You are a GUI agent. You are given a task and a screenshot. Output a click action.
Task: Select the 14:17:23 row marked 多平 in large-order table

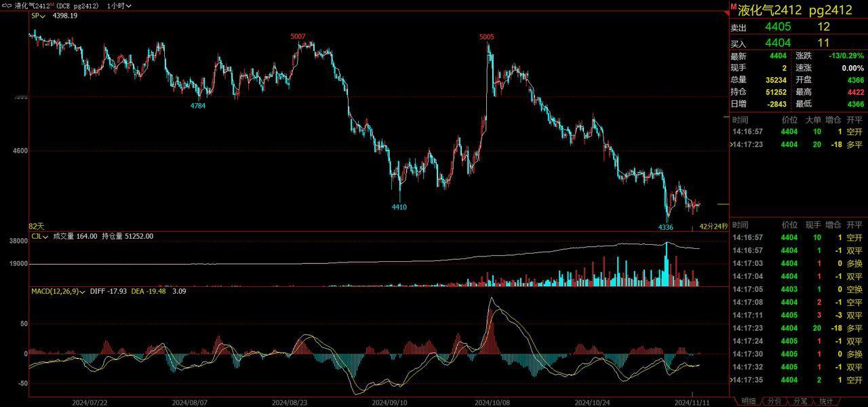[798, 144]
